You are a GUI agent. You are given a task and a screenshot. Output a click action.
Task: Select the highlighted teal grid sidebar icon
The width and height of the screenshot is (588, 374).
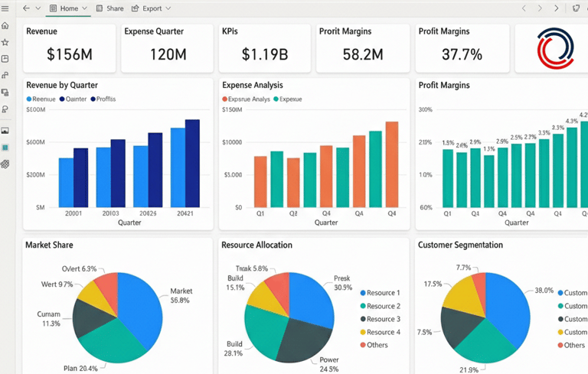tap(5, 148)
